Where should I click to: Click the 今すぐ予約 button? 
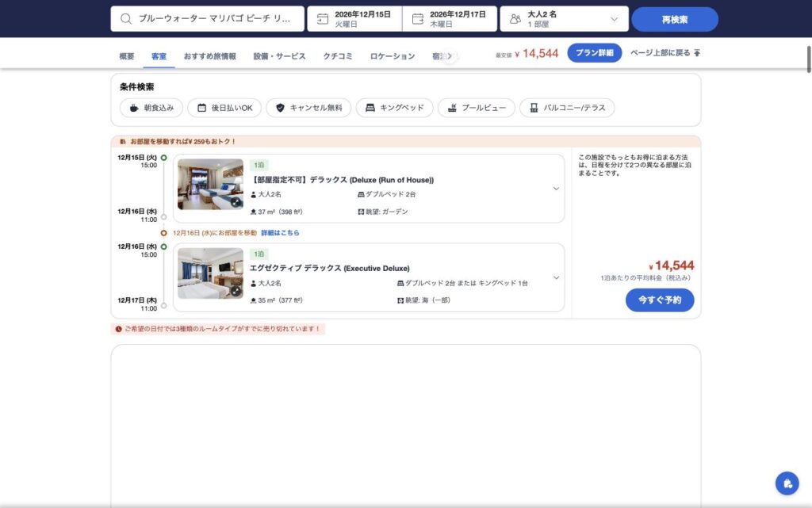(660, 300)
